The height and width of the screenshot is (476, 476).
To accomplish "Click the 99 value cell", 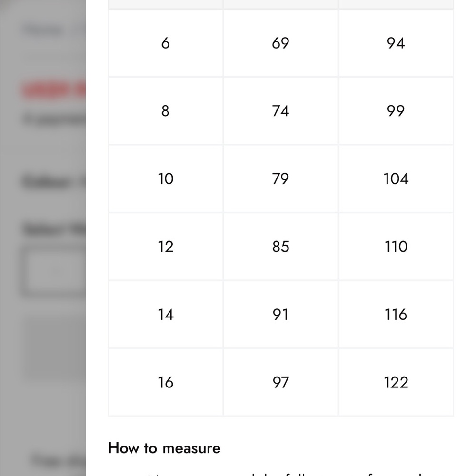I will tap(396, 111).
